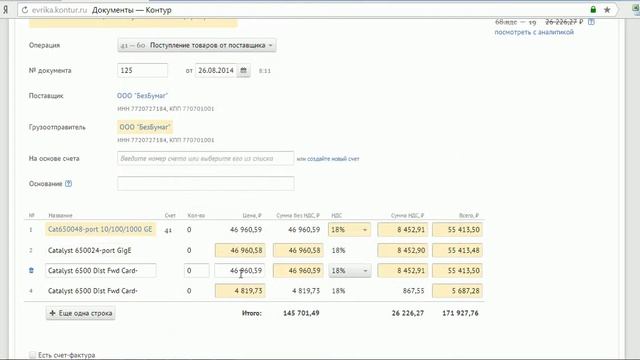Click row three name field Catalyst 6500 Dist

pyautogui.click(x=100, y=271)
